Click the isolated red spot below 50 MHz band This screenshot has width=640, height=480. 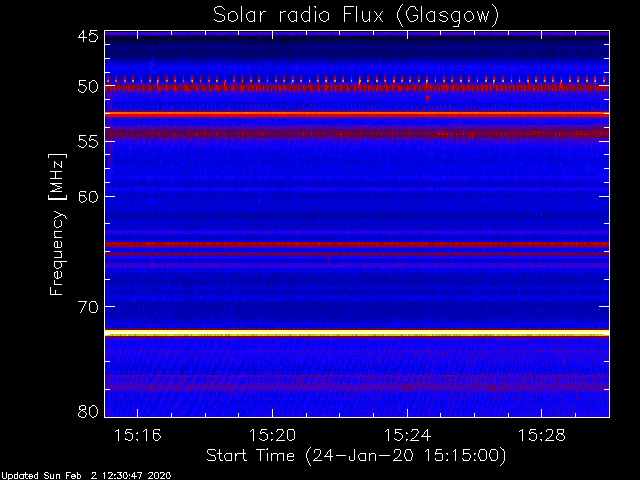pos(427,98)
